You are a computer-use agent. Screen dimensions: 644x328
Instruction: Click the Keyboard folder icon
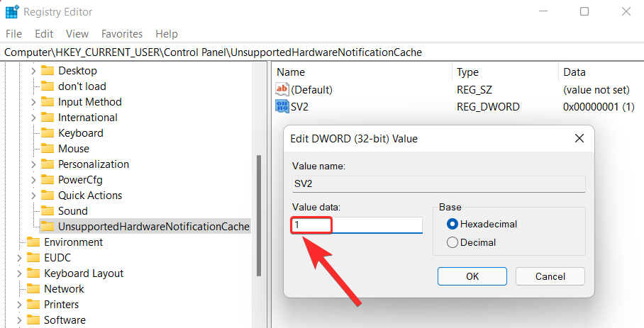[48, 133]
